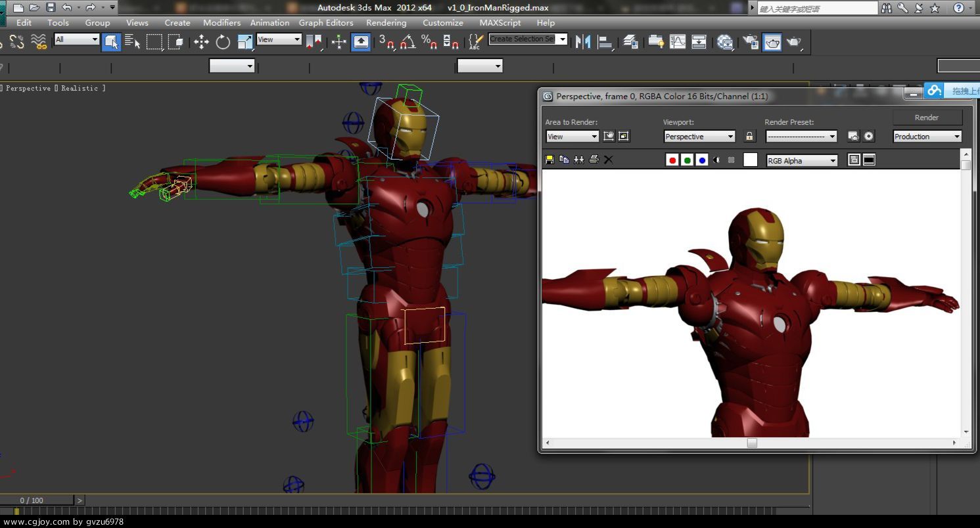Open the Rendering menu
Screen dimensions: 980x528
pyautogui.click(x=386, y=22)
